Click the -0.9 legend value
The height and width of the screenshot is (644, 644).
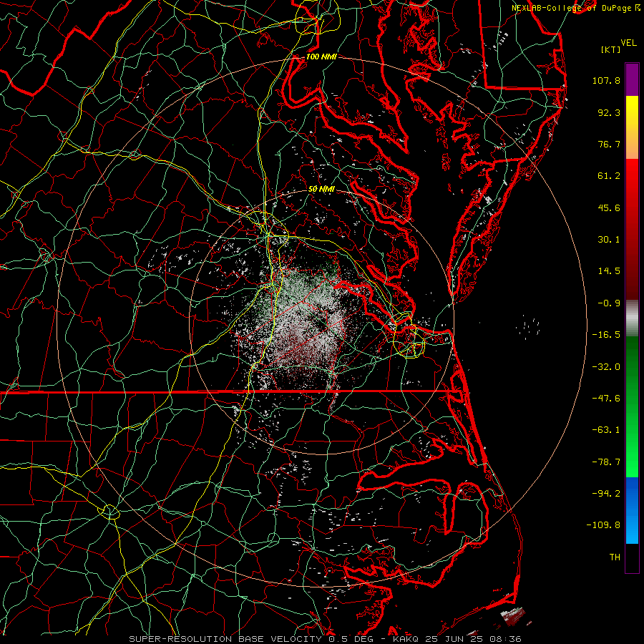609,303
